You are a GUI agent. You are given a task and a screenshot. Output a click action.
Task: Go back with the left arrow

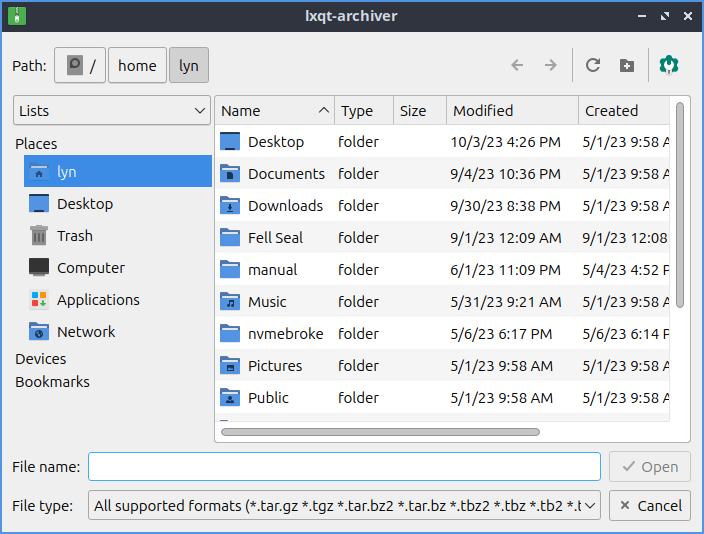click(x=517, y=66)
